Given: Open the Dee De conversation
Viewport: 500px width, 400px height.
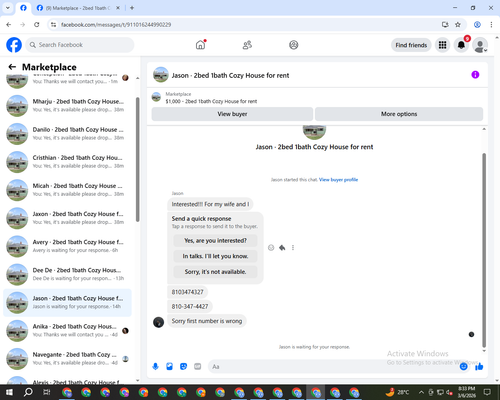Looking at the screenshot, I should 67,274.
